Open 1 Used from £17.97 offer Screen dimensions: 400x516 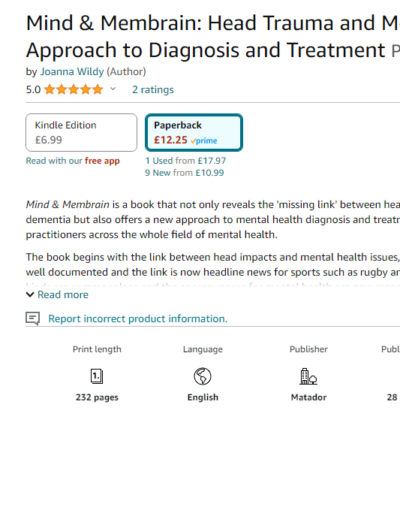coord(186,161)
